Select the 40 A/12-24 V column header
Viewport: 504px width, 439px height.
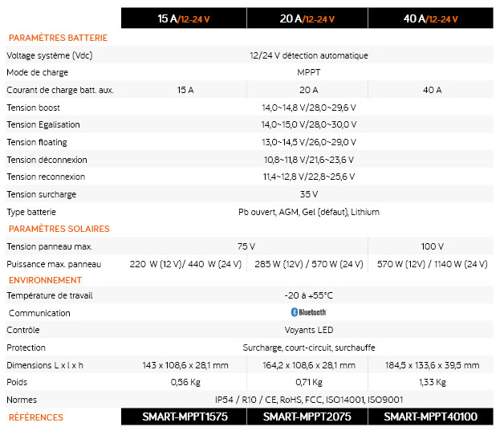pos(432,18)
